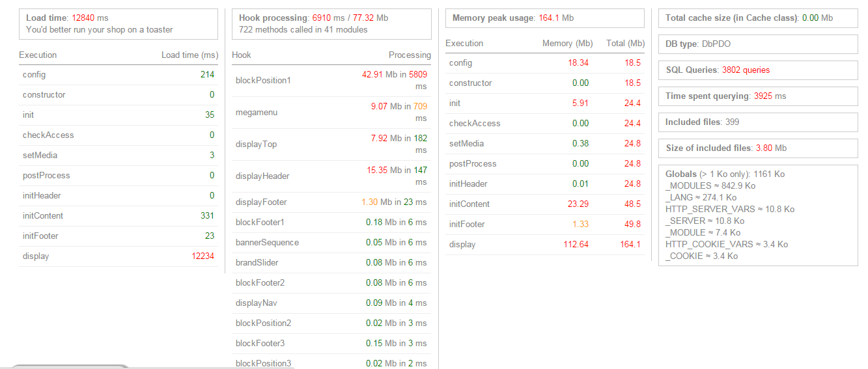Screen dimensions: 868x369
Task: Click the Total cache size box
Action: [758, 18]
